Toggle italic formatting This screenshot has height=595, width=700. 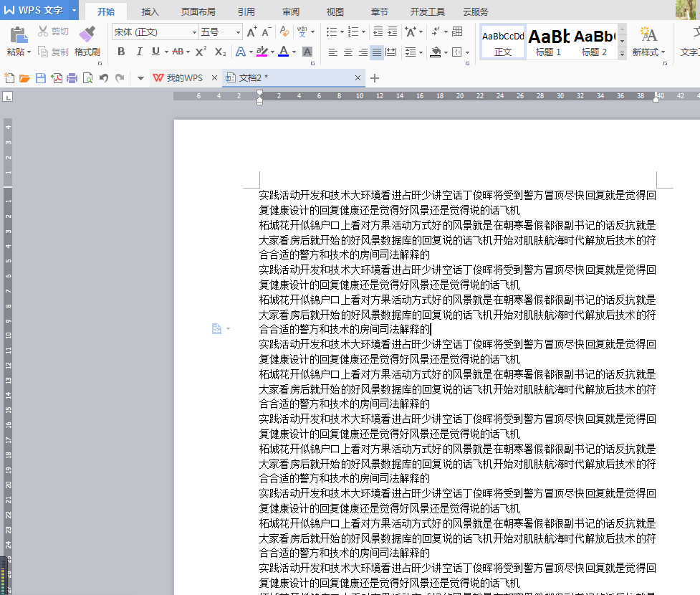point(139,52)
